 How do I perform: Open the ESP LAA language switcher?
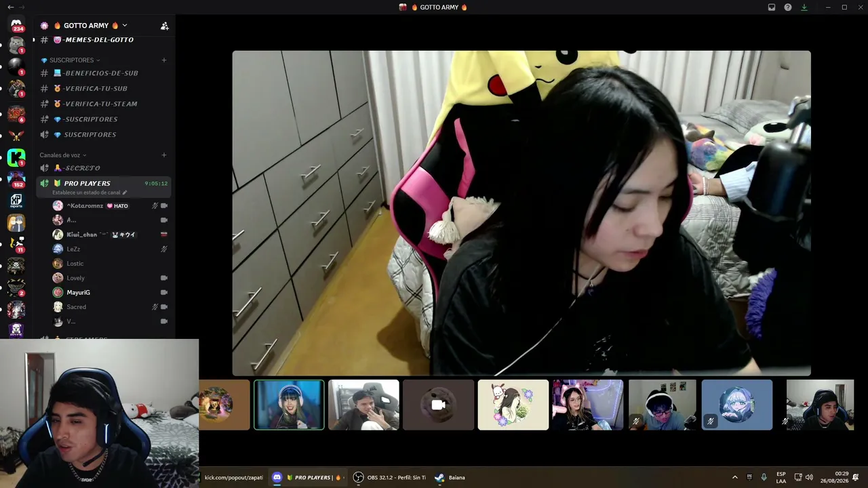pyautogui.click(x=781, y=478)
